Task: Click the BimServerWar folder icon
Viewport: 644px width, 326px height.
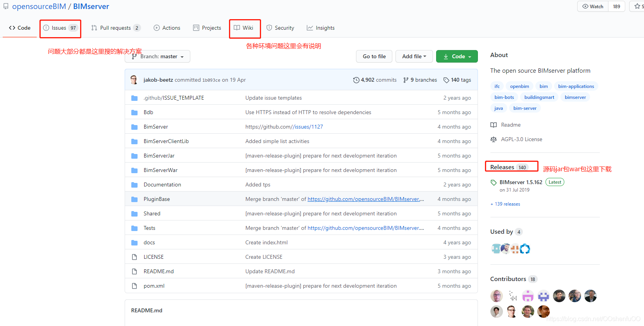Action: click(x=134, y=170)
